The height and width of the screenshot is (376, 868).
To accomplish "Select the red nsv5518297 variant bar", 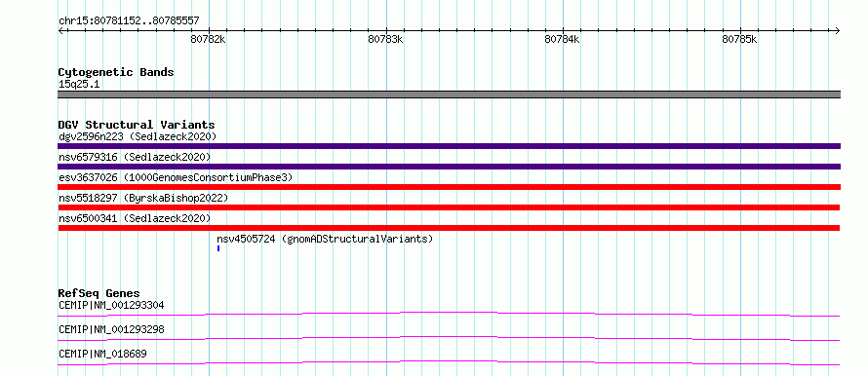I will [x=449, y=207].
